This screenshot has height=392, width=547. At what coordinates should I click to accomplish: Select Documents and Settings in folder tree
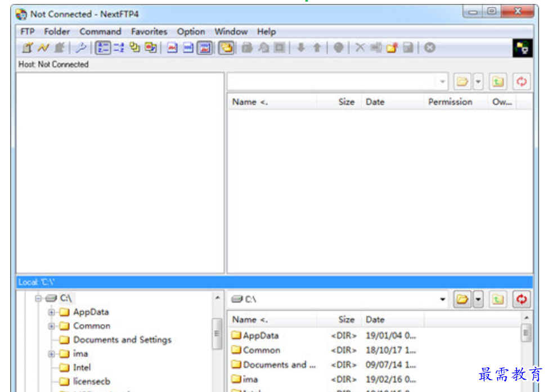click(122, 340)
